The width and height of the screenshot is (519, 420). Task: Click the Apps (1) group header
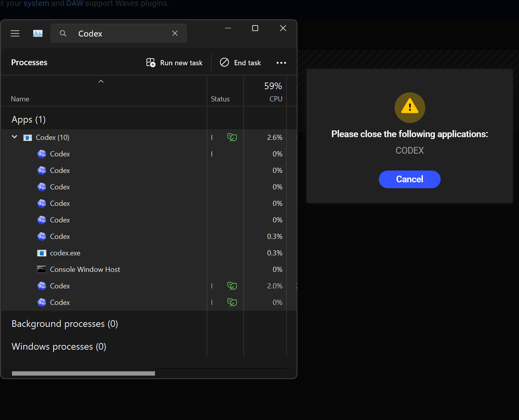[28, 119]
